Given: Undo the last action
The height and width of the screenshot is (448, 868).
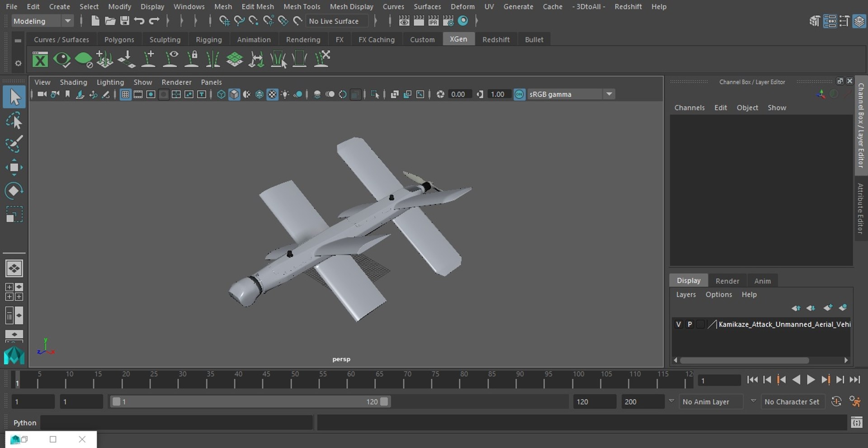Looking at the screenshot, I should tap(139, 21).
